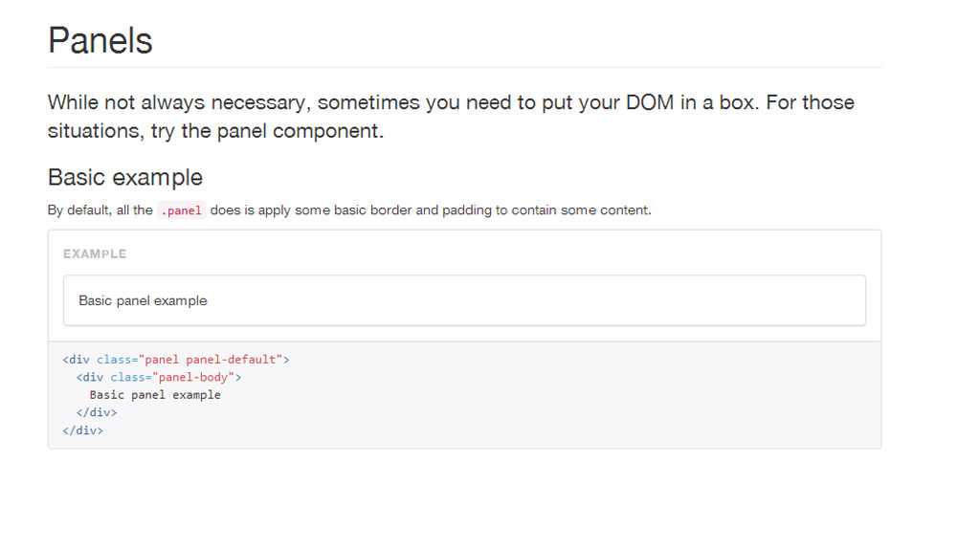Click 'Basic panel example' text in code

coord(155,395)
